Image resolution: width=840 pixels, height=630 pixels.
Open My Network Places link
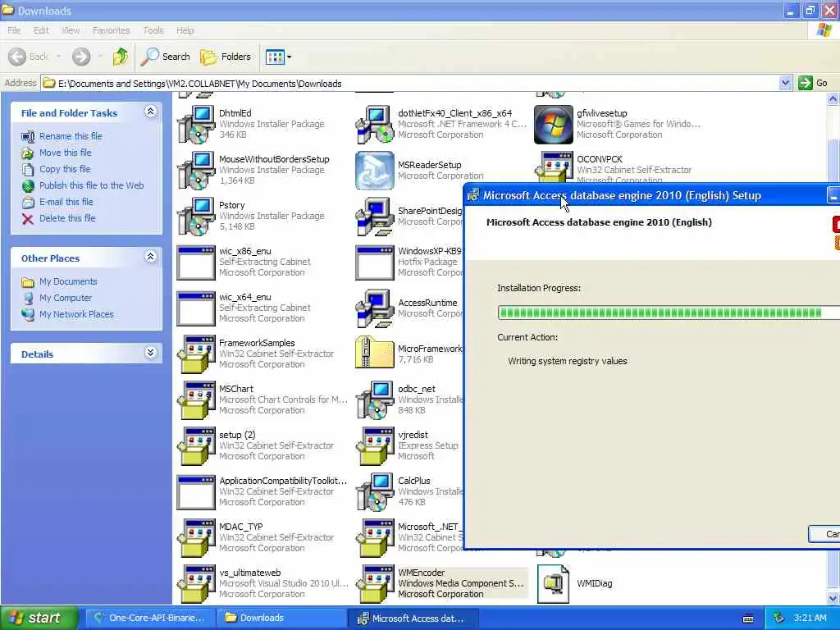[76, 314]
